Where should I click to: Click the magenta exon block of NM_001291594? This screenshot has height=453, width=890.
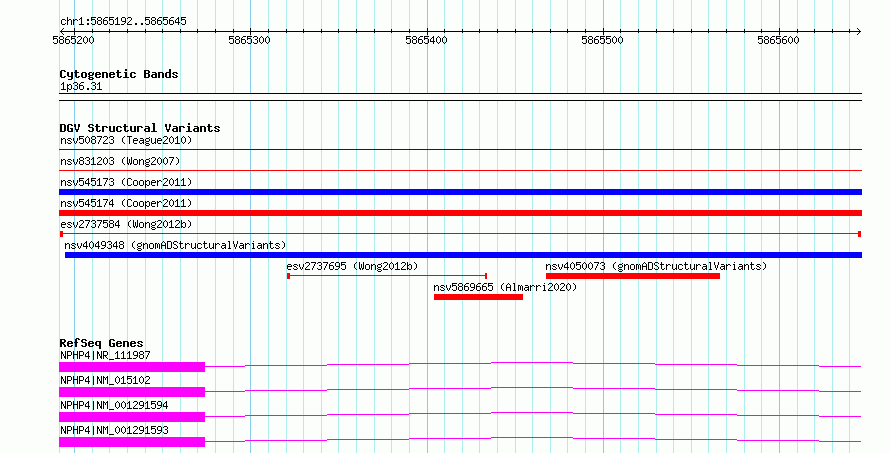coord(132,417)
